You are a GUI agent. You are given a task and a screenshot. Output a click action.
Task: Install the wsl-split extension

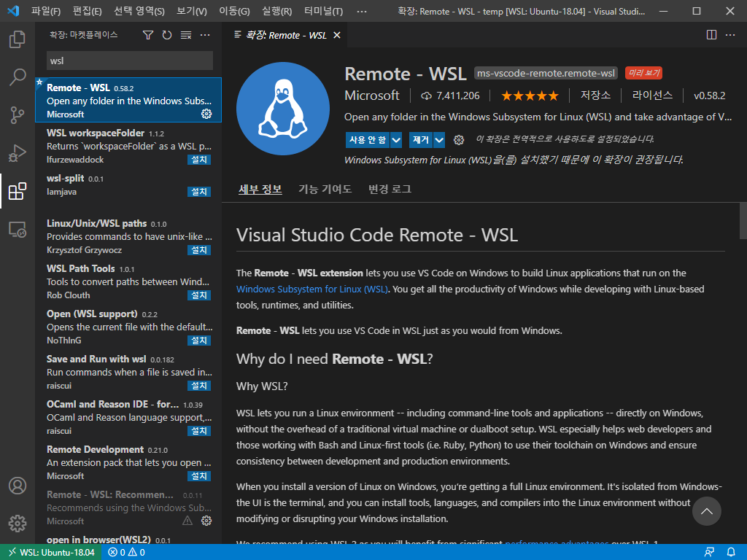click(x=199, y=192)
